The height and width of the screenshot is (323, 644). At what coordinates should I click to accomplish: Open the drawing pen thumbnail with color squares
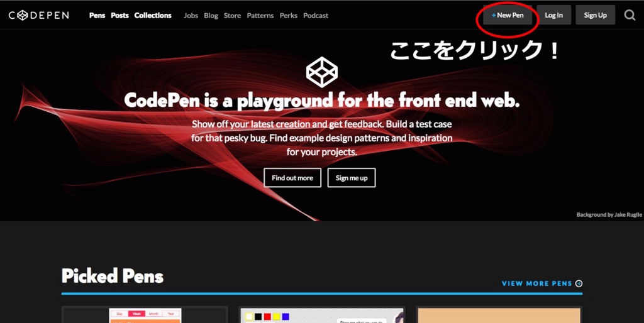tap(322, 314)
